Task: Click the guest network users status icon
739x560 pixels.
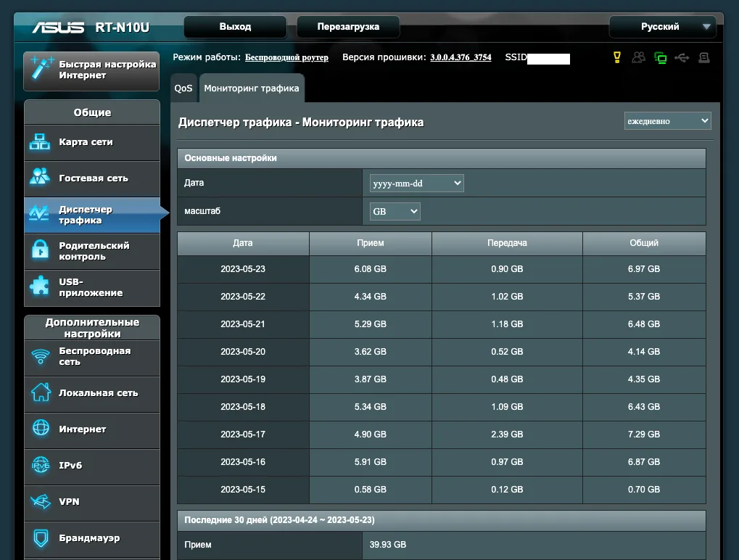Action: [x=638, y=57]
